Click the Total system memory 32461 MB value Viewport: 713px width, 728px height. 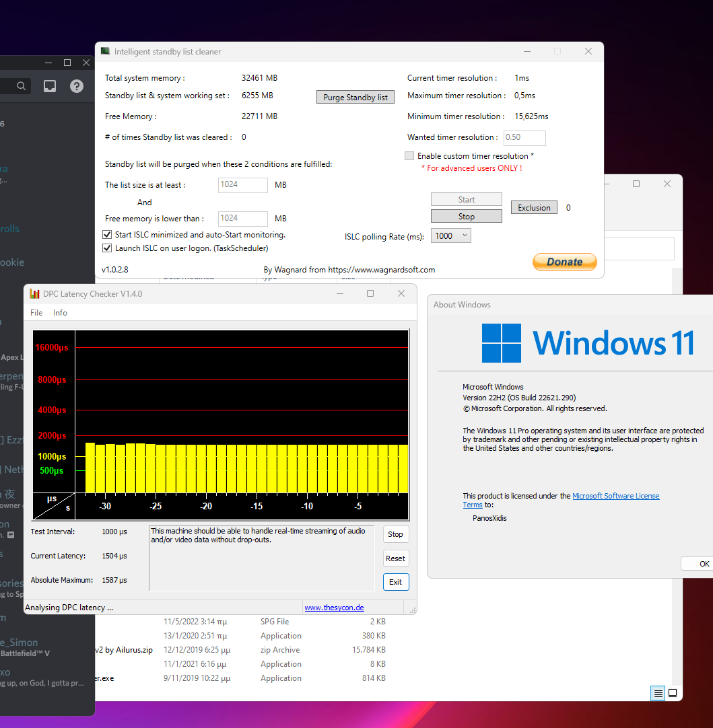click(259, 78)
